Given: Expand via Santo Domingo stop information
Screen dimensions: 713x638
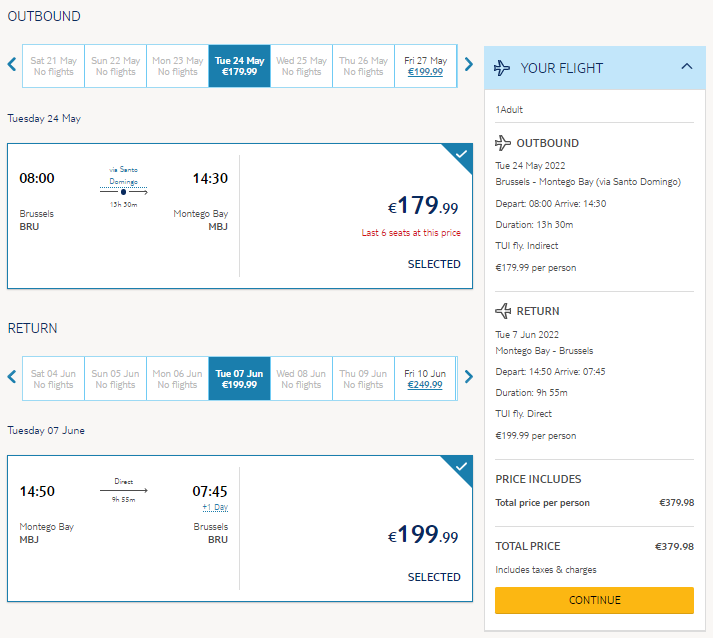Looking at the screenshot, I should click(123, 176).
